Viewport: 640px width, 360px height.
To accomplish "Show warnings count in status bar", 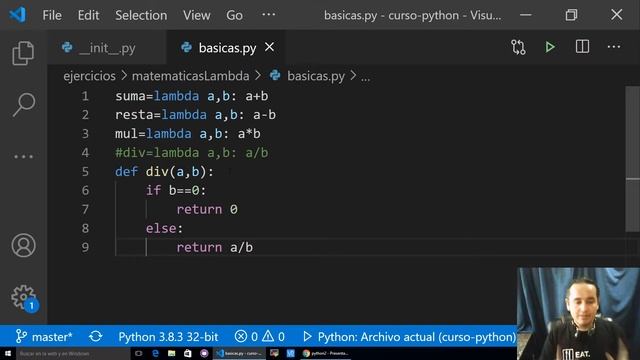I will click(x=273, y=337).
